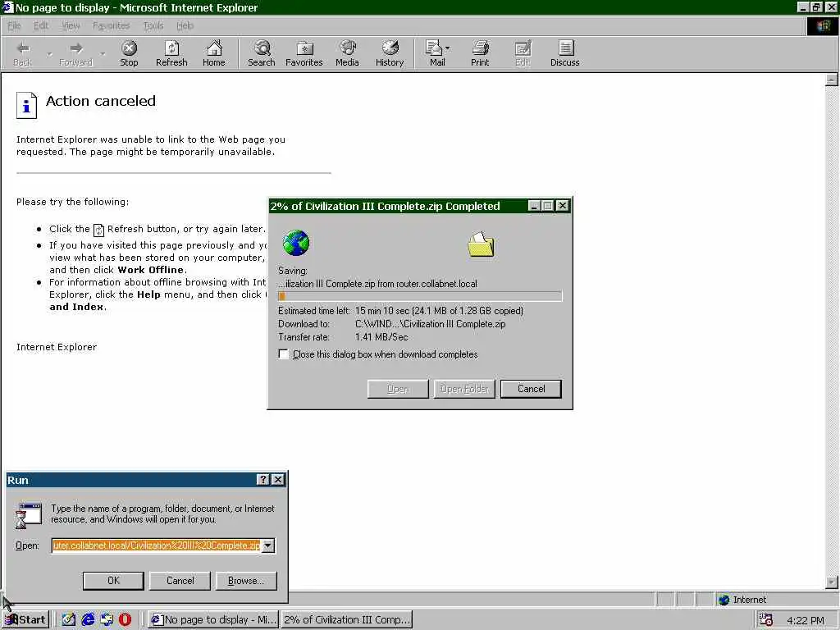The height and width of the screenshot is (630, 840).
Task: Go to Home page icon
Action: click(x=214, y=48)
